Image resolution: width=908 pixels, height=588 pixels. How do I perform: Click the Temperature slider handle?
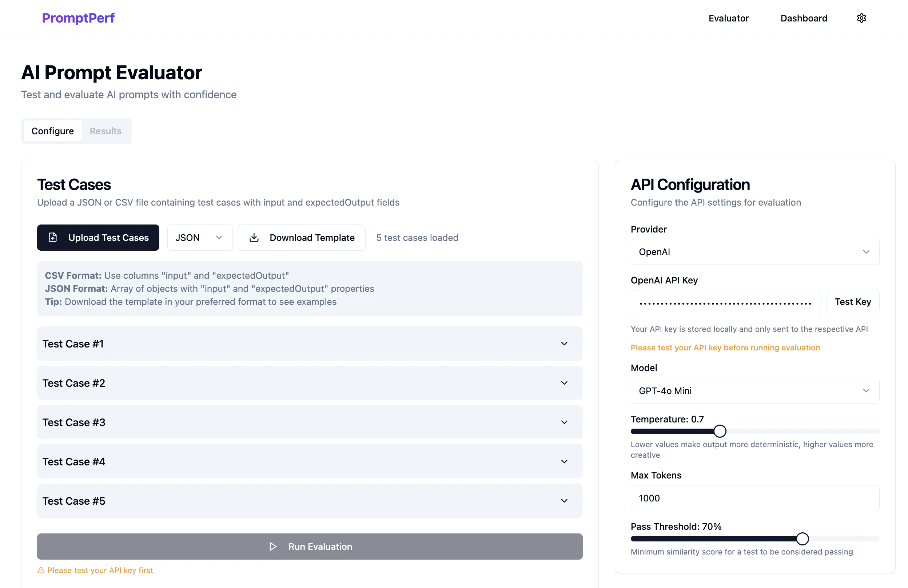point(720,431)
